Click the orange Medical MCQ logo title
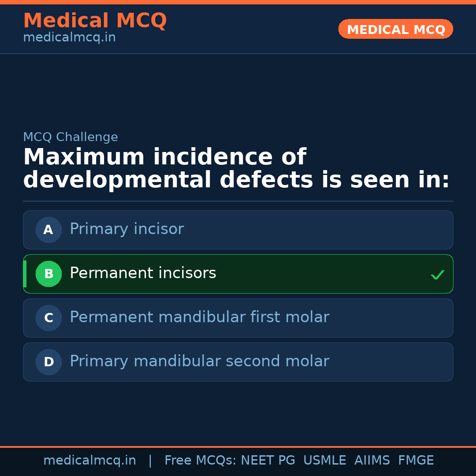The height and width of the screenshot is (476, 476). click(95, 21)
